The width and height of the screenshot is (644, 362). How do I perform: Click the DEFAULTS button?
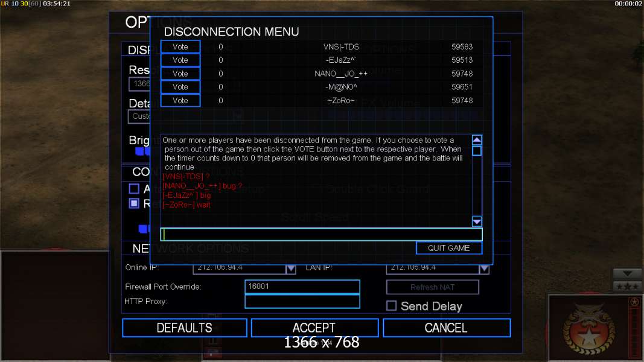click(185, 328)
